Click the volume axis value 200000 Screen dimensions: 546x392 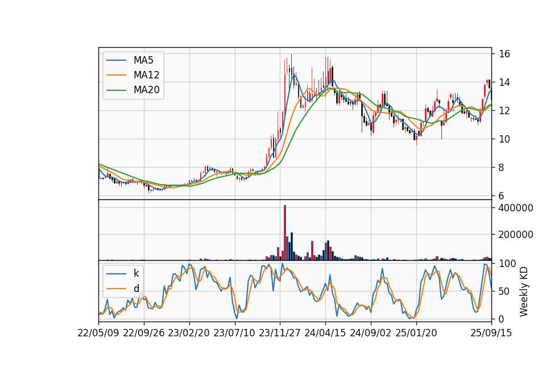pos(516,235)
